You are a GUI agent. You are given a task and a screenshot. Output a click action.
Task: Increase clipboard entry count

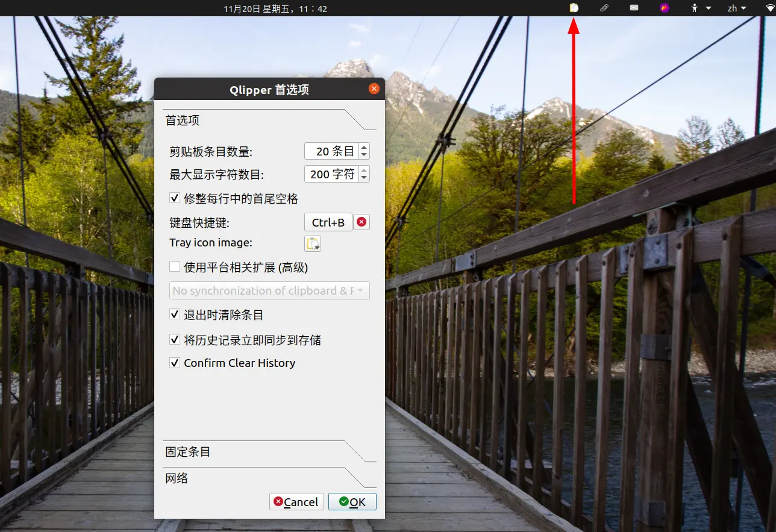pyautogui.click(x=364, y=147)
